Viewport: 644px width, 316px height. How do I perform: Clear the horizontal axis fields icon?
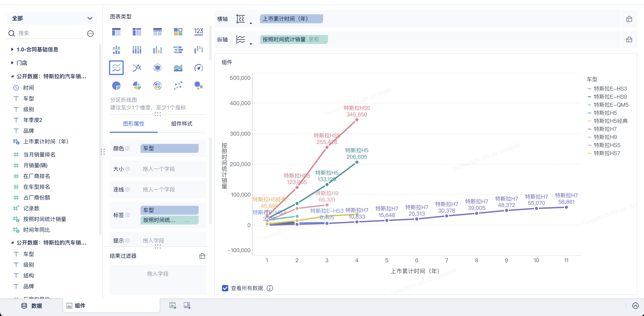point(629,19)
